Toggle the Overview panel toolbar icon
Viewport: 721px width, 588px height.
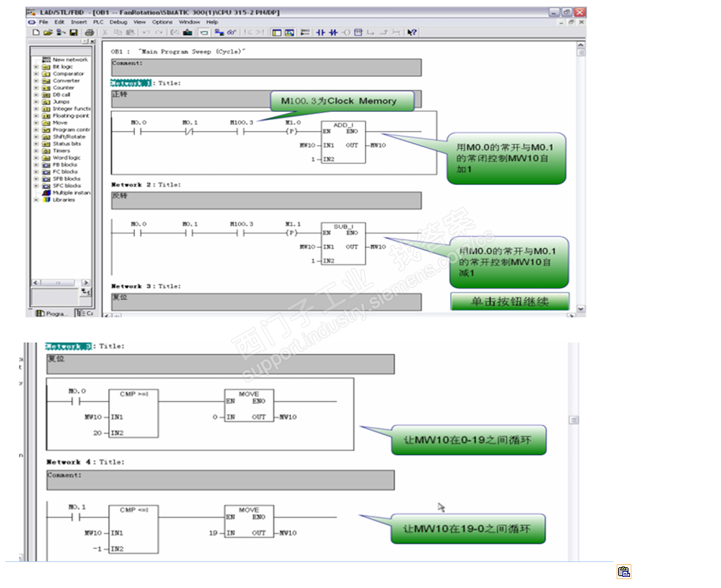pyautogui.click(x=276, y=32)
